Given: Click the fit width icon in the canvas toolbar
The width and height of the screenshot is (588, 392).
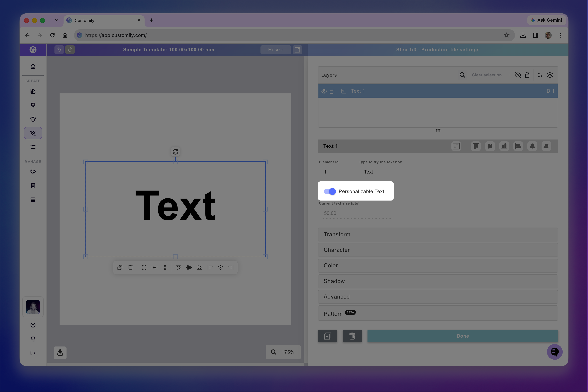Looking at the screenshot, I should [155, 267].
